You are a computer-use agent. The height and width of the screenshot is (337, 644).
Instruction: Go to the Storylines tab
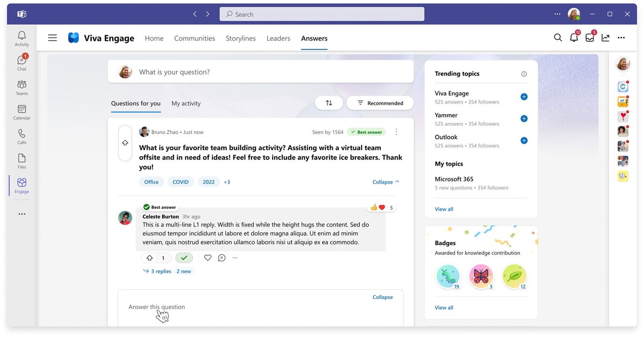coord(240,38)
